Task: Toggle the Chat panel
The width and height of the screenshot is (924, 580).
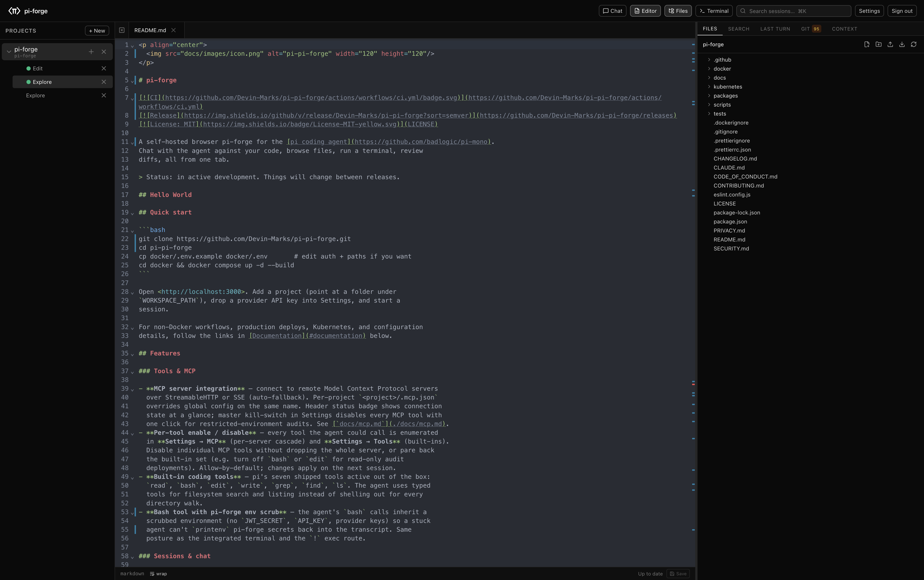Action: pos(612,11)
